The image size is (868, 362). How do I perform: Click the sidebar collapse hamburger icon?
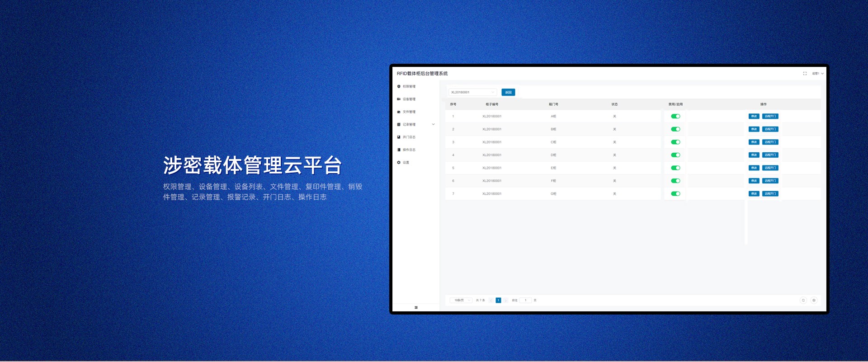tap(416, 307)
